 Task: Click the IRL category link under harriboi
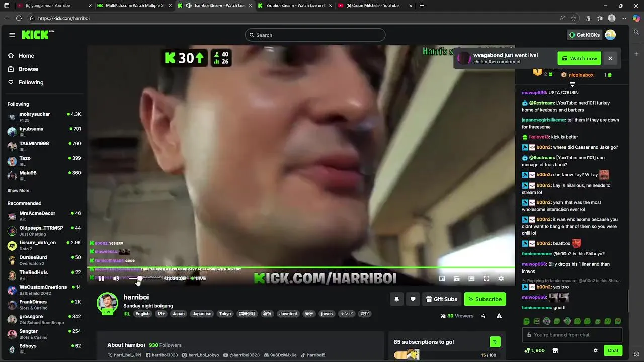point(127,314)
